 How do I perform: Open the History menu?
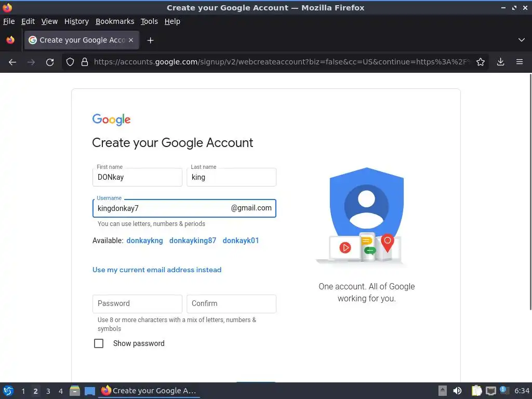[x=77, y=21]
